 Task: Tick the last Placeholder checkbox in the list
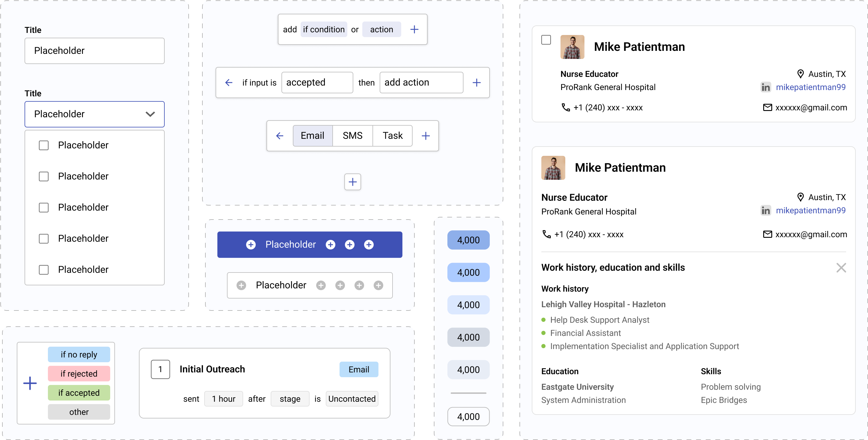tap(44, 270)
